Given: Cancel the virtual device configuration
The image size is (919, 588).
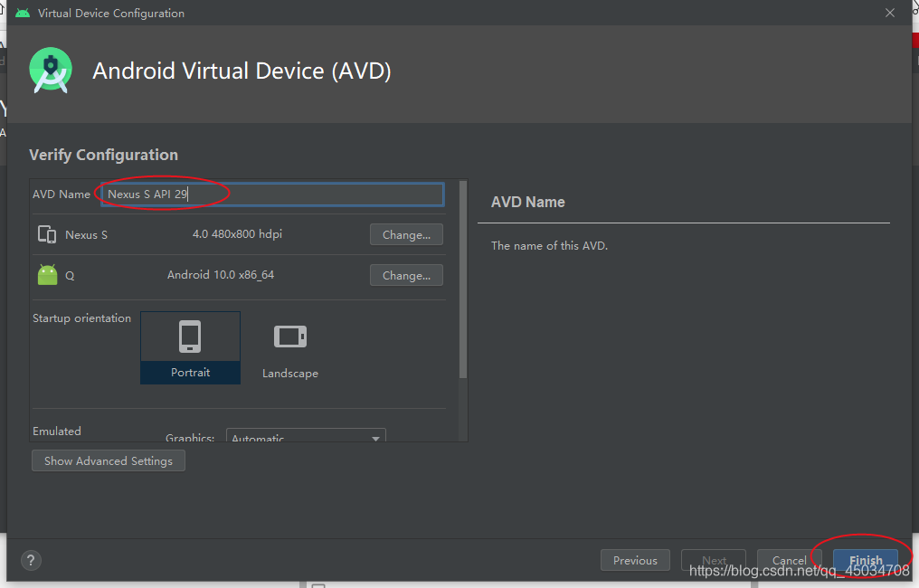Looking at the screenshot, I should [x=789, y=561].
